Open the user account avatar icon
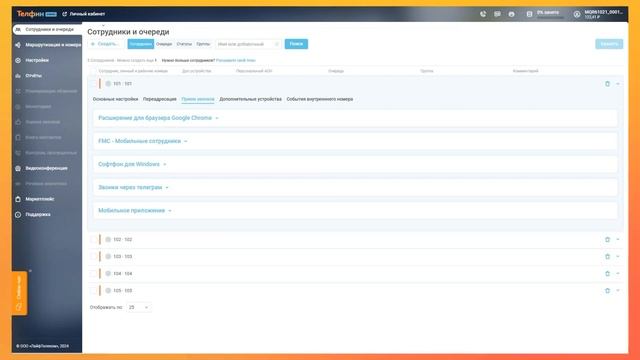The height and width of the screenshot is (360, 640). point(577,14)
